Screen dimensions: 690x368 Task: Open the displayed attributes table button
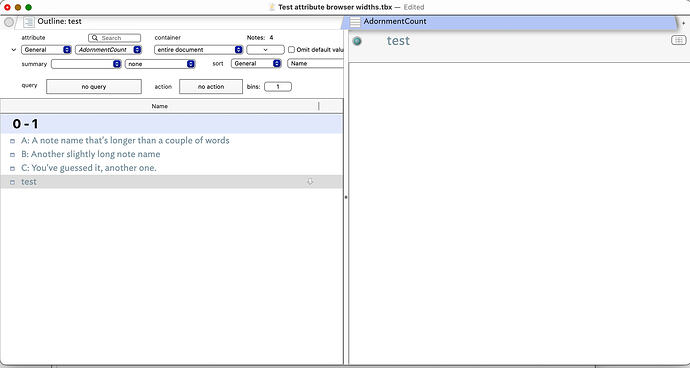coord(678,40)
